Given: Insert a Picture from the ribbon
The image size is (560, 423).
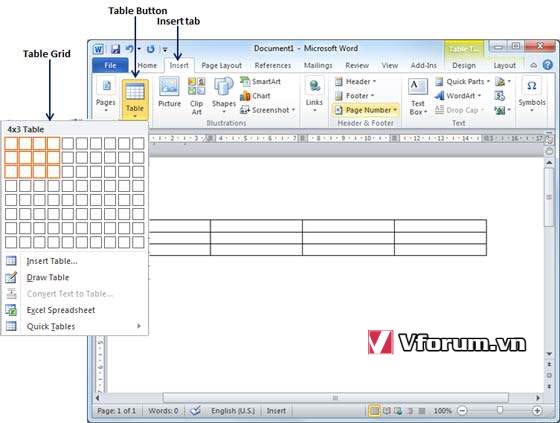Looking at the screenshot, I should point(169,92).
